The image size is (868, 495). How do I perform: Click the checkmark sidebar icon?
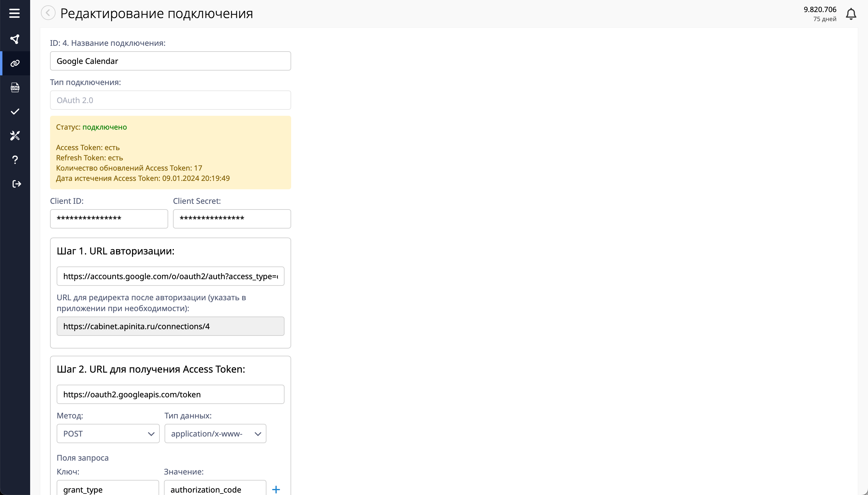15,112
